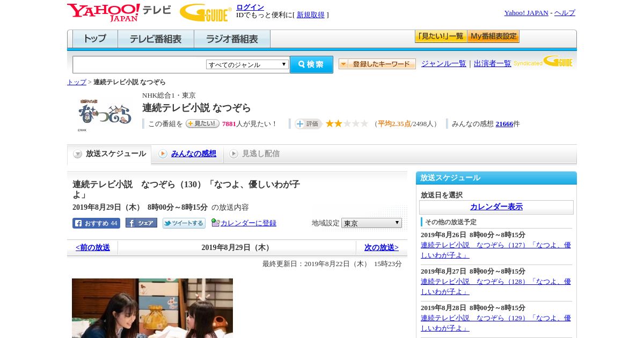Select the 放送スケジュール tab

tap(109, 154)
